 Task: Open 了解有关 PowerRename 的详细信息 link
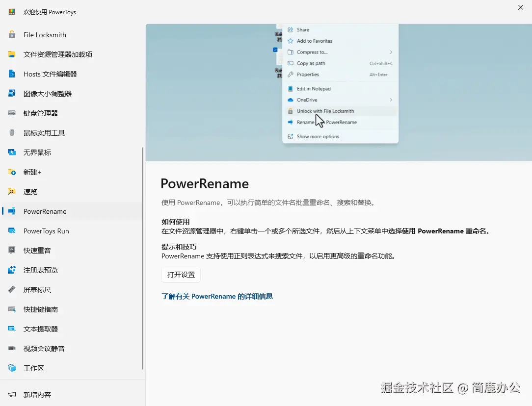click(x=217, y=296)
